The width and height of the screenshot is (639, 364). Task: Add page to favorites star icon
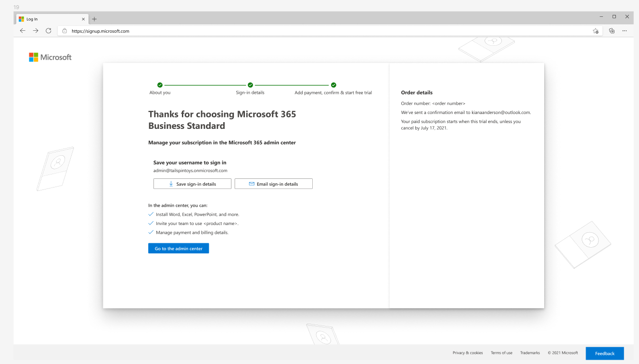click(596, 31)
